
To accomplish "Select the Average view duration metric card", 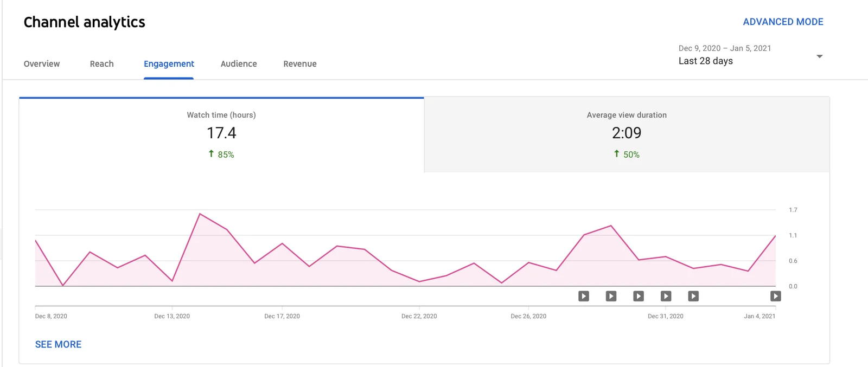I will coord(627,135).
